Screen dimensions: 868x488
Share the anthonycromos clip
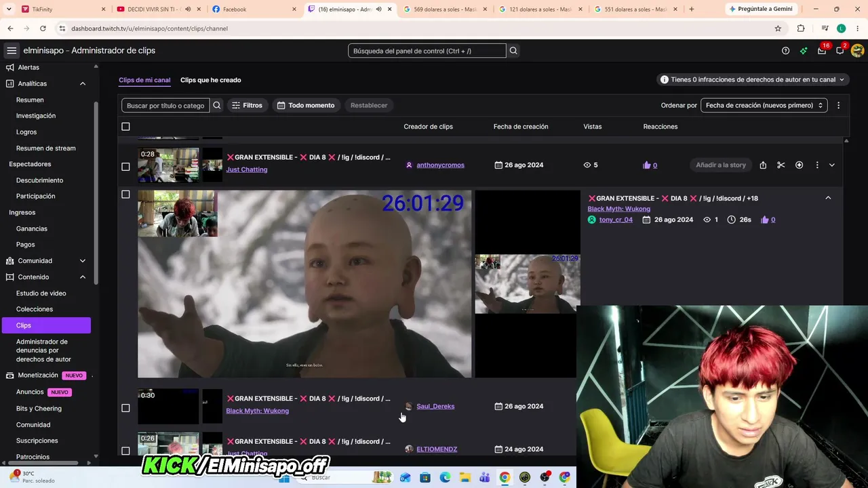763,165
